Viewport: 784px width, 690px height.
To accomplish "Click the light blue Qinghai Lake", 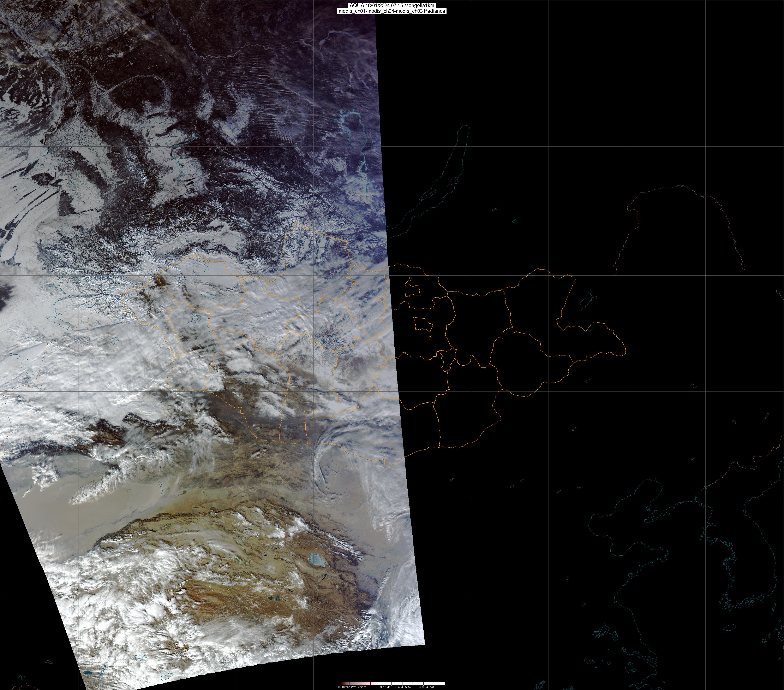I will click(x=316, y=560).
